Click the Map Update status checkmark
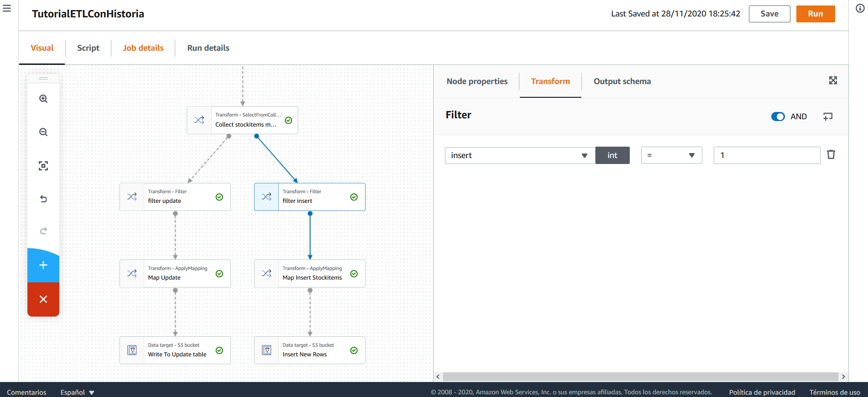The image size is (868, 397). [x=220, y=274]
